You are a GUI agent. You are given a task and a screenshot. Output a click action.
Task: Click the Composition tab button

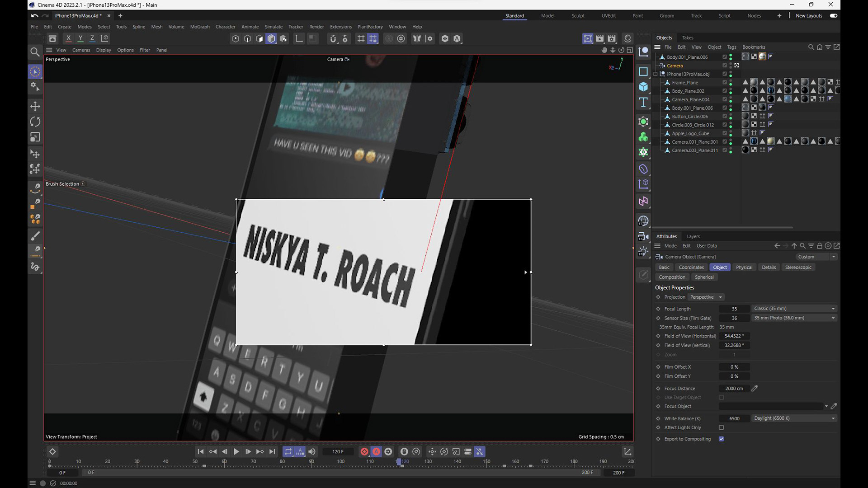[672, 277]
